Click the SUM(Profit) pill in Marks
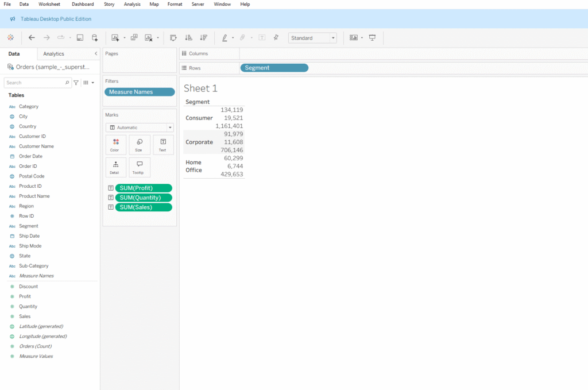Viewport: 588px width, 390px height. [143, 188]
